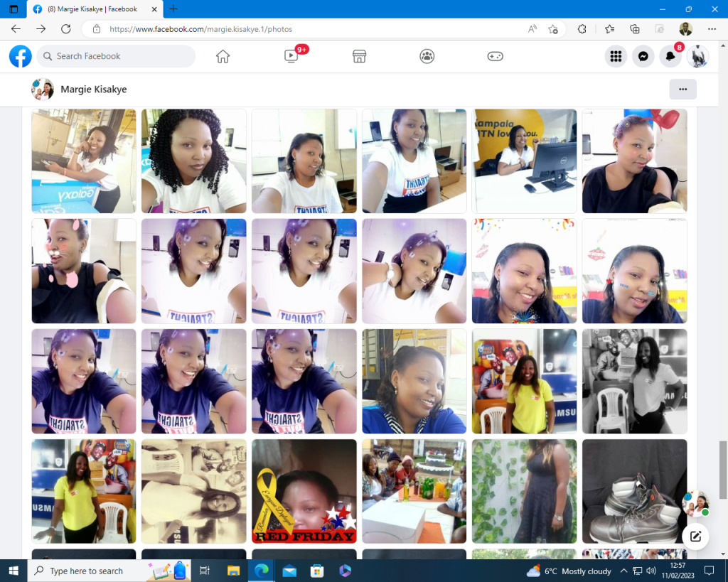The height and width of the screenshot is (582, 728).
Task: Open the Facebook grid menu
Action: (x=616, y=56)
